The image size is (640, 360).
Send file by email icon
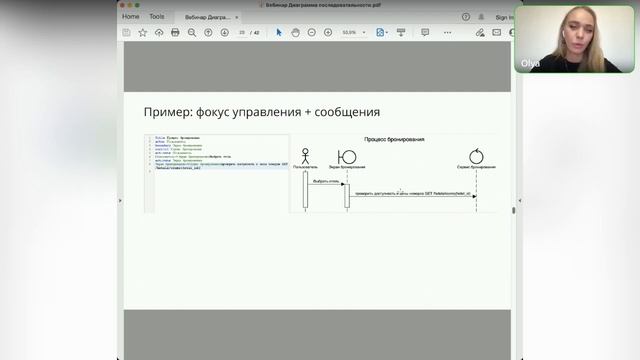coord(496,32)
